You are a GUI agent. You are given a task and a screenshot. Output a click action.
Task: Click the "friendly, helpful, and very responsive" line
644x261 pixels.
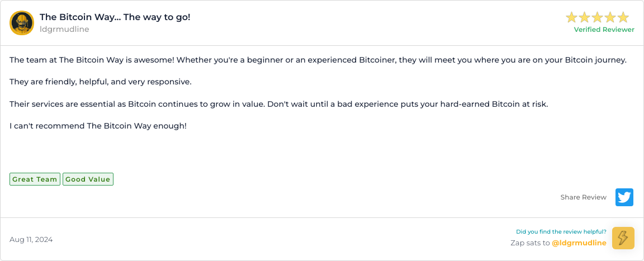101,82
